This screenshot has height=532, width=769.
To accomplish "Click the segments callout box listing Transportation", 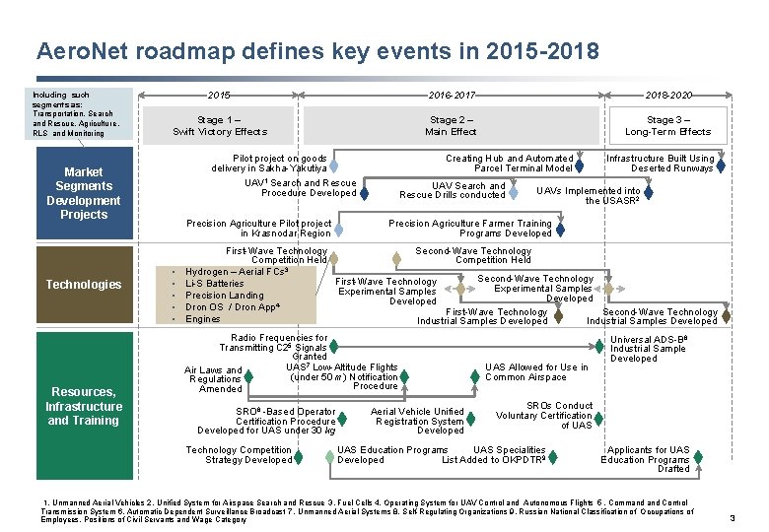I will (x=79, y=113).
